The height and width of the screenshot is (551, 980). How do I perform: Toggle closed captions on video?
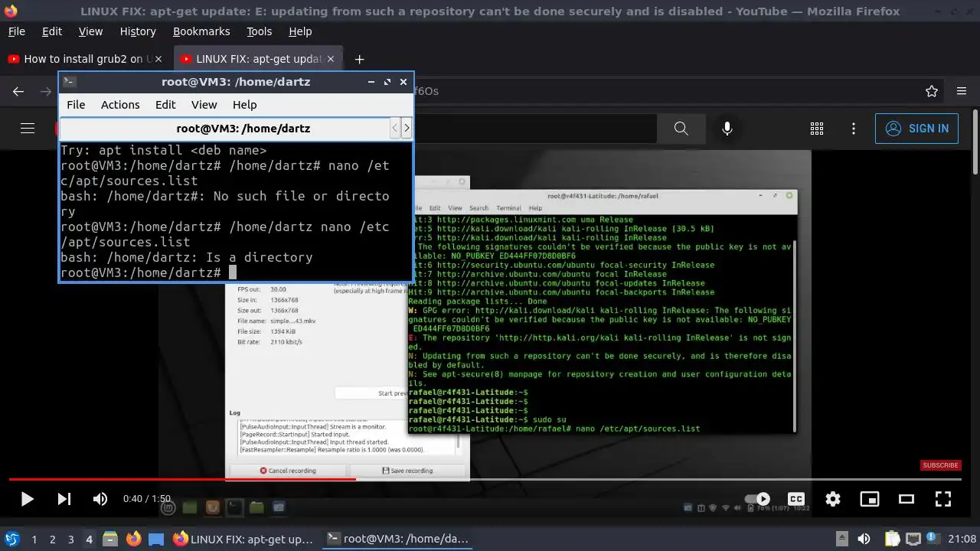(796, 499)
